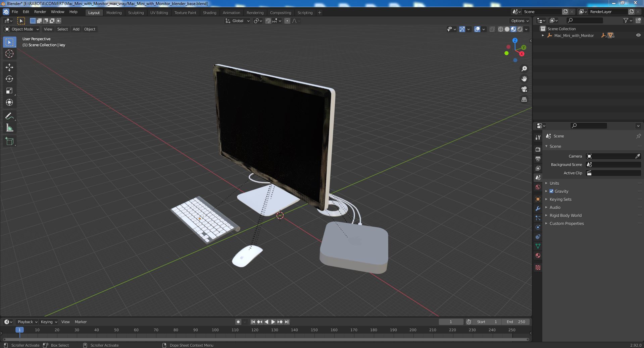The height and width of the screenshot is (348, 644).
Task: Switch to material preview shading
Action: (x=513, y=29)
